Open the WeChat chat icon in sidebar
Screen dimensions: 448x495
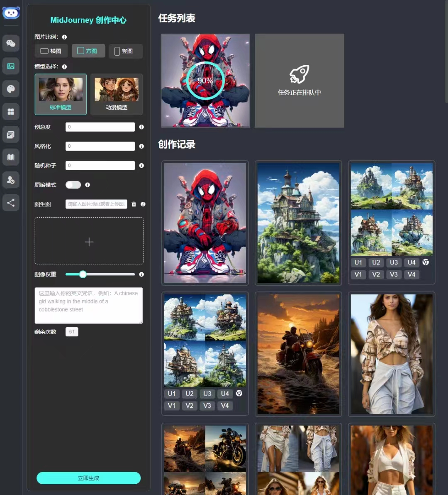click(x=11, y=43)
